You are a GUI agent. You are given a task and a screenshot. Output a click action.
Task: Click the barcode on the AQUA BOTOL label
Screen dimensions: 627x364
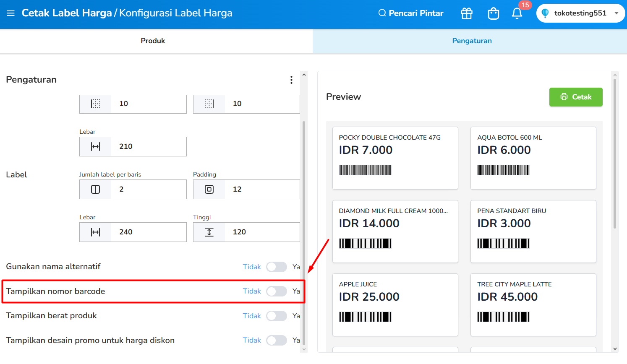click(503, 170)
